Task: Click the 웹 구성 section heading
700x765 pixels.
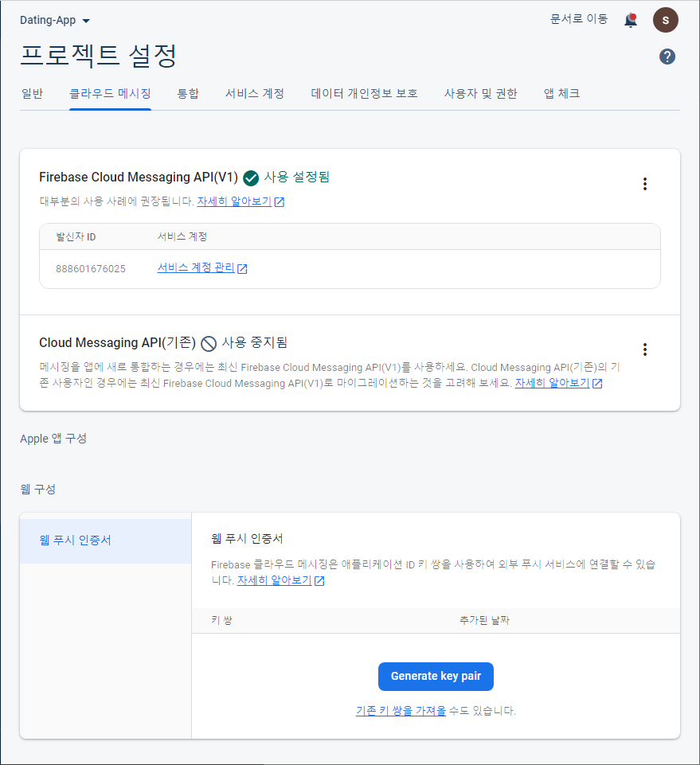Action: [x=38, y=489]
